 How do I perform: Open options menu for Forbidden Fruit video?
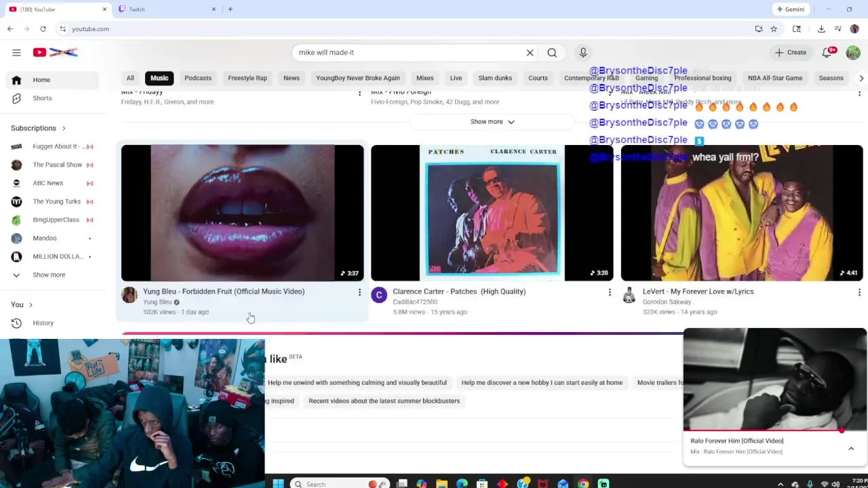(x=359, y=292)
